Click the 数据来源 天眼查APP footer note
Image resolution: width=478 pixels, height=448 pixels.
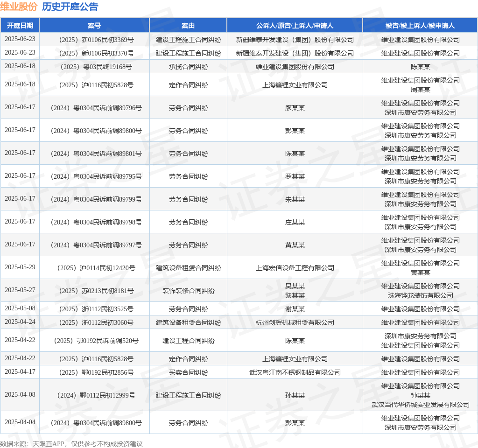point(71,444)
